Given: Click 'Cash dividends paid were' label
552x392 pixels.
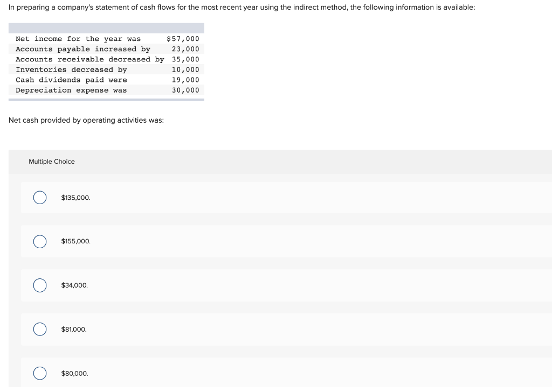Looking at the screenshot, I should point(72,80).
